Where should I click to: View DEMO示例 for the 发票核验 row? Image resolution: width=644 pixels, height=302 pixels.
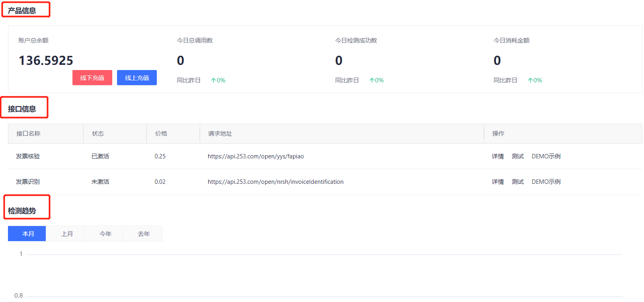pyautogui.click(x=546, y=156)
